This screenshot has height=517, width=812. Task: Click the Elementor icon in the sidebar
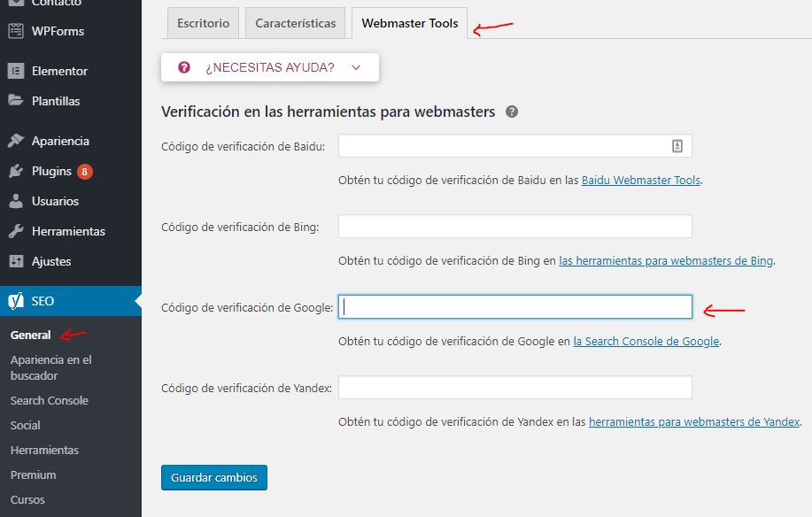pos(16,71)
